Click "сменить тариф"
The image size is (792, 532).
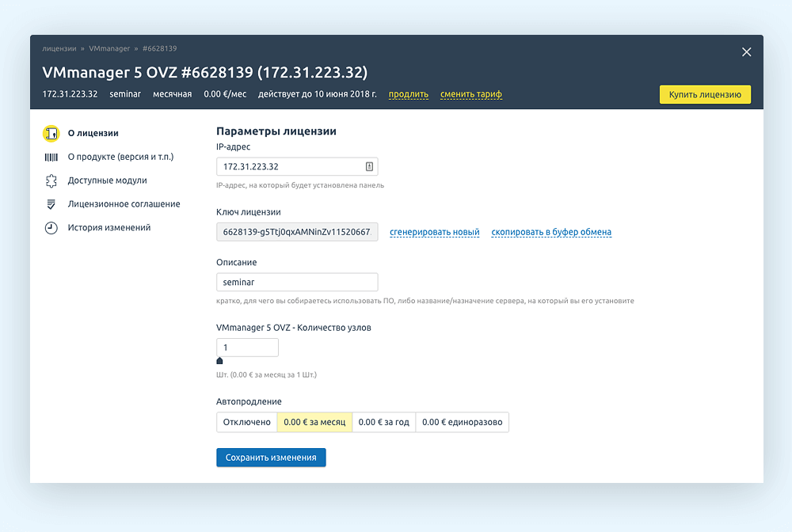tap(471, 94)
